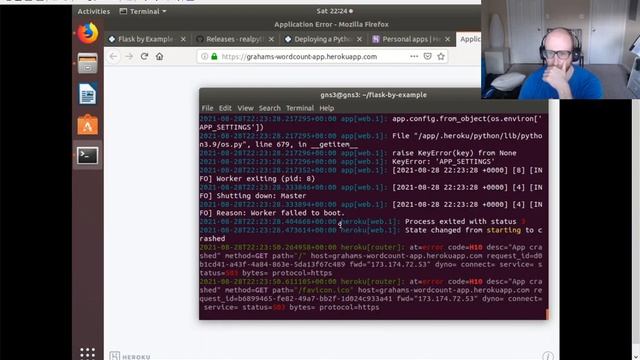The image size is (640, 360).
Task: Open Firefox from the Ubuntu dock
Action: 88,33
